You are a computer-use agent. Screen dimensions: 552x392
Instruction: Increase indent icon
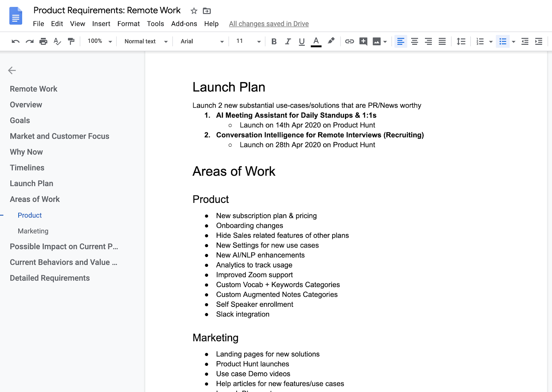pyautogui.click(x=539, y=41)
